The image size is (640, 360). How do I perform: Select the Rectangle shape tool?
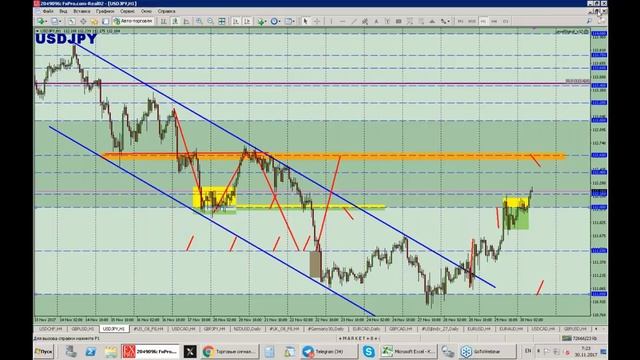[398, 21]
